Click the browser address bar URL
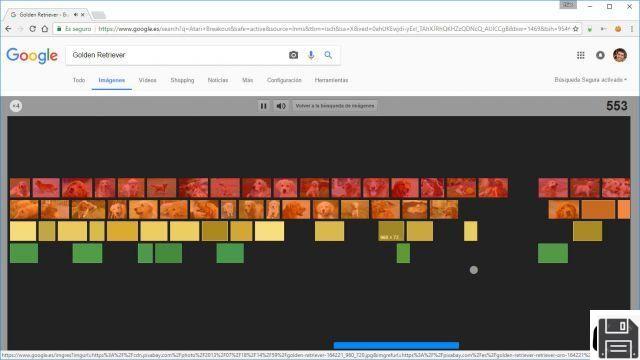Image resolution: width=640 pixels, height=360 pixels. point(334,29)
